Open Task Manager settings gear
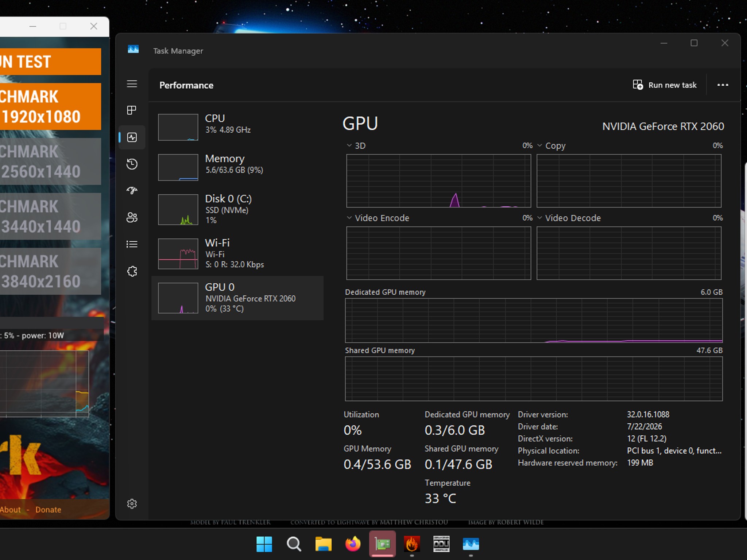Image resolution: width=747 pixels, height=560 pixels. coord(132,503)
